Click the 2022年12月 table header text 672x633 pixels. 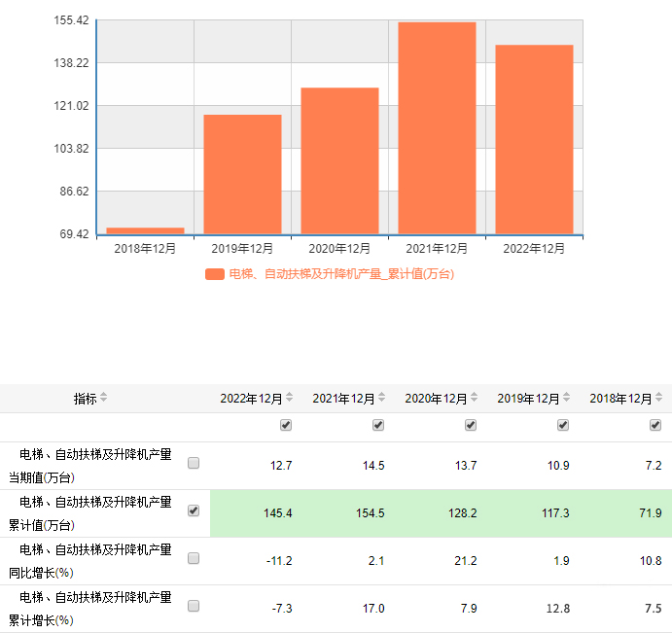pos(251,399)
